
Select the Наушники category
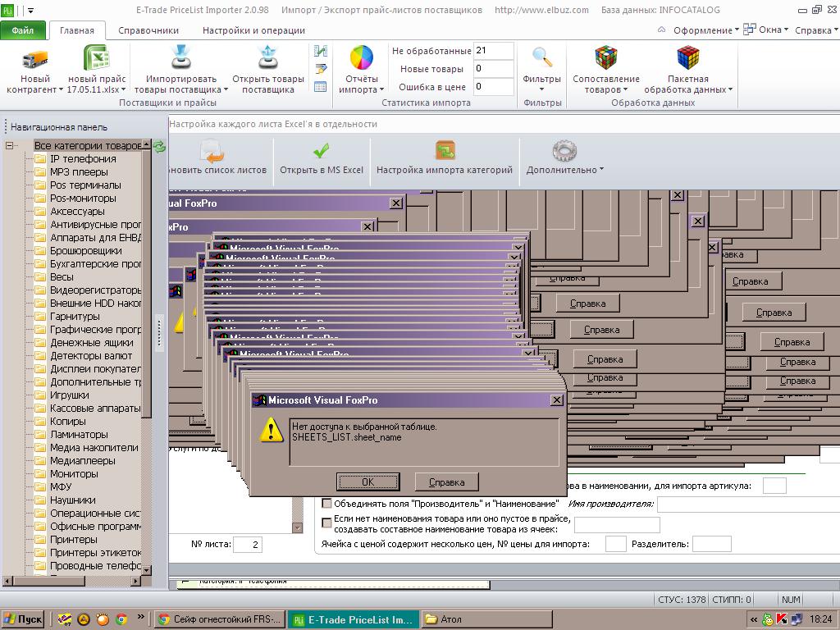point(73,500)
